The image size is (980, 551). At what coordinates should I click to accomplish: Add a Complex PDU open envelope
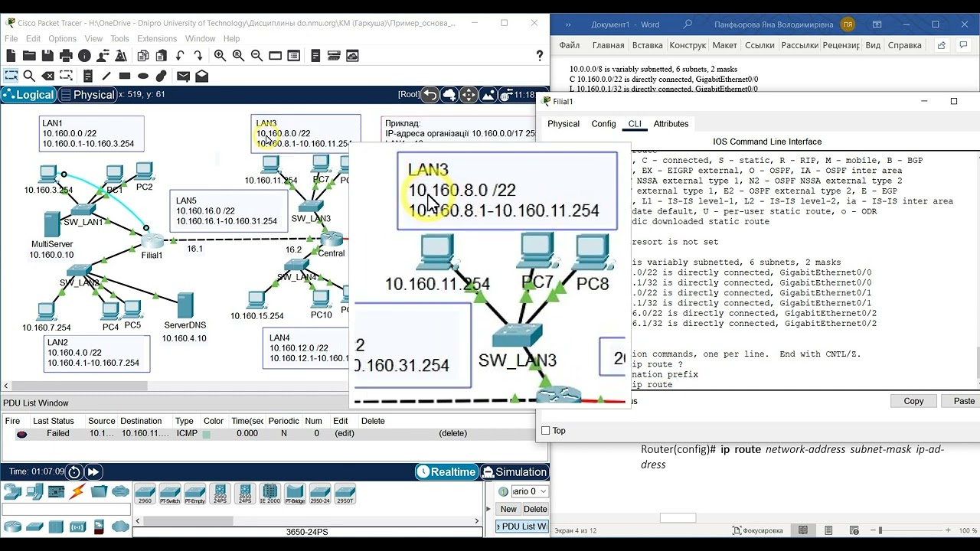[201, 76]
